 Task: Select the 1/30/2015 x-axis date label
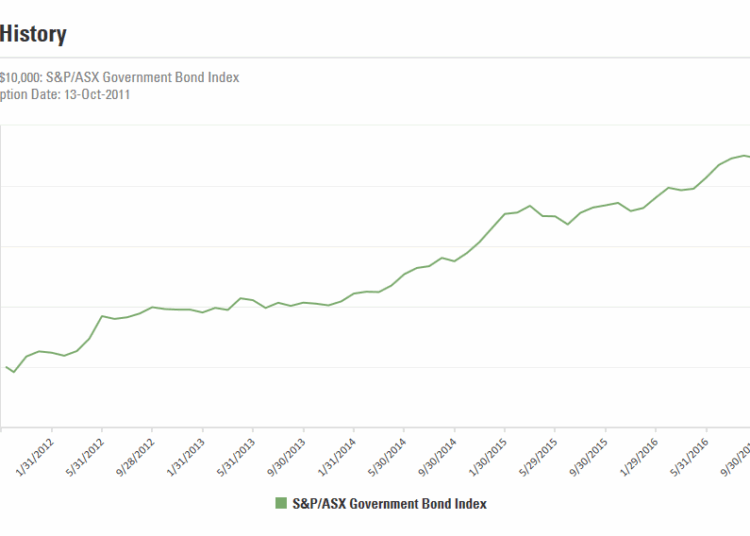pyautogui.click(x=490, y=453)
